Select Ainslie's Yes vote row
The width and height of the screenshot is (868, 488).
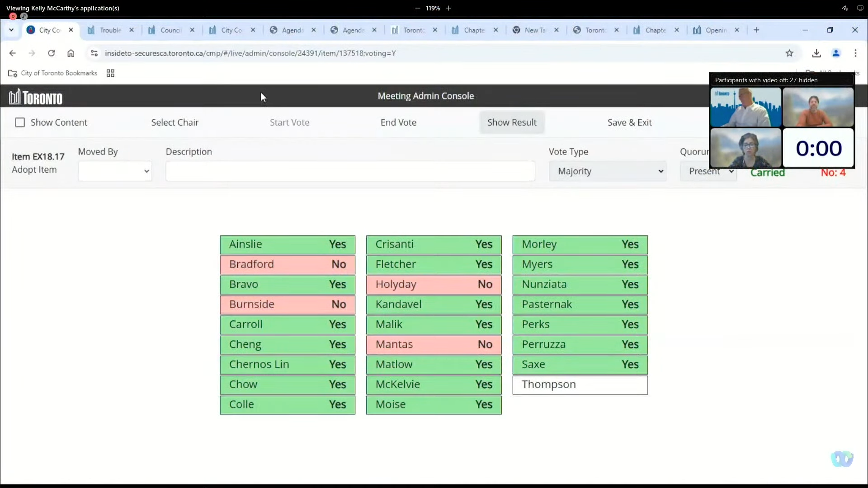coord(288,245)
